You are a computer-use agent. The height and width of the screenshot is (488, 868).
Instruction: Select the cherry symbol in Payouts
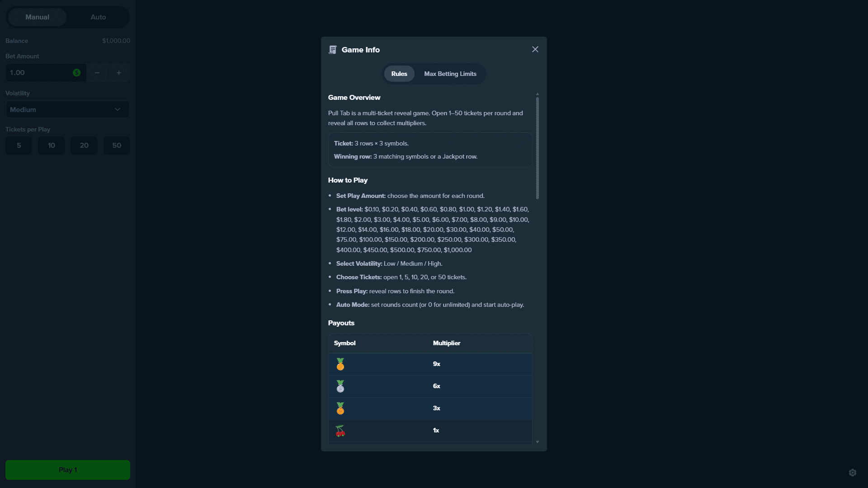[340, 431]
